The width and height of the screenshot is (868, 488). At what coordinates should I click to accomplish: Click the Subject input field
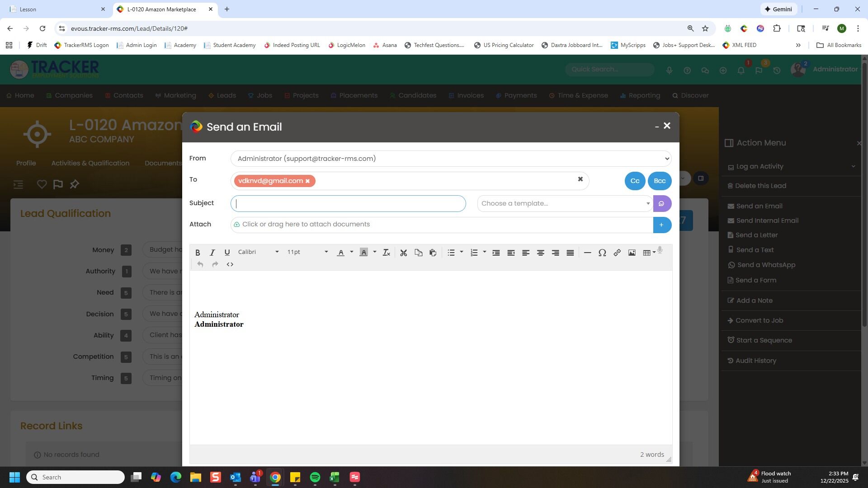[348, 204]
